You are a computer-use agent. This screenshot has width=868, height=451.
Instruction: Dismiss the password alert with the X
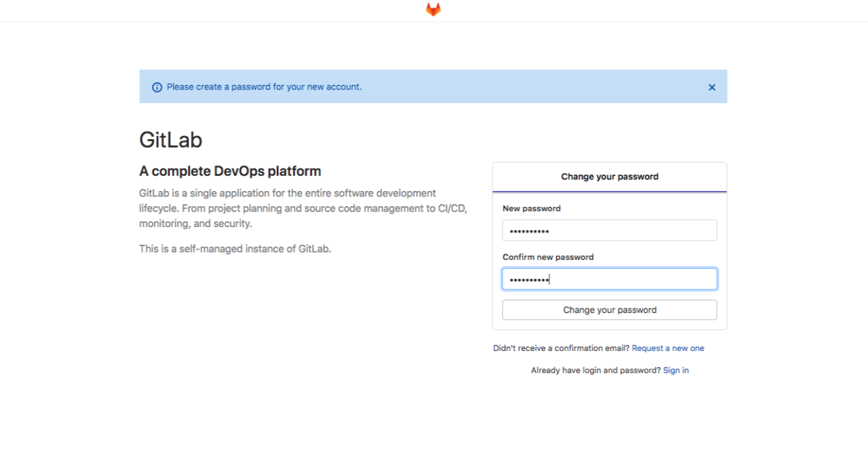[x=711, y=87]
